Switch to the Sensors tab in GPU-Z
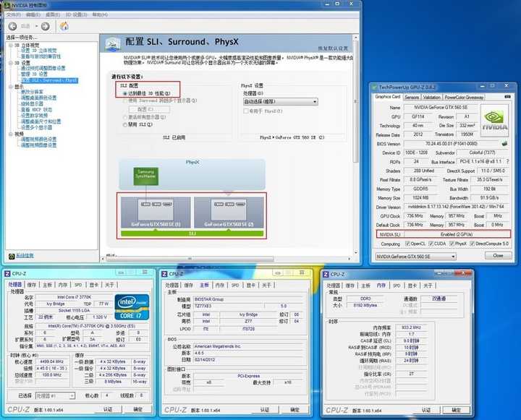The width and height of the screenshot is (521, 420). 412,96
